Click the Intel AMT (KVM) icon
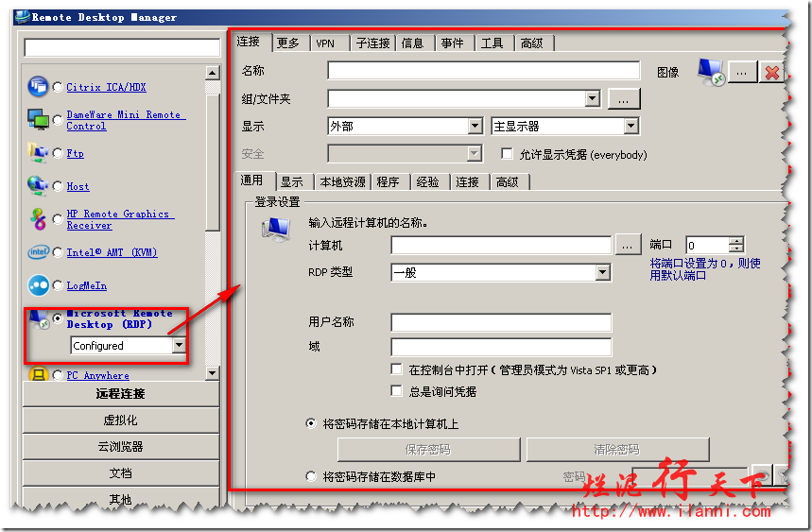This screenshot has width=812, height=532. pos(38,252)
